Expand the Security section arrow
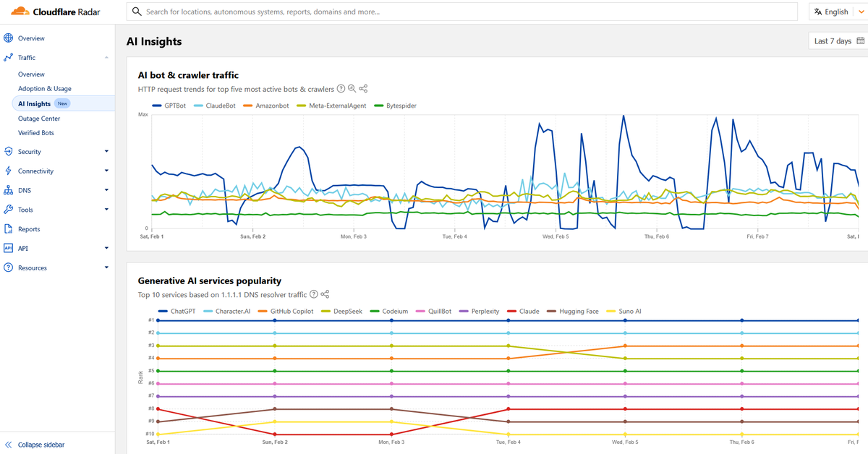Screen dimensions: 868x454 coord(106,152)
